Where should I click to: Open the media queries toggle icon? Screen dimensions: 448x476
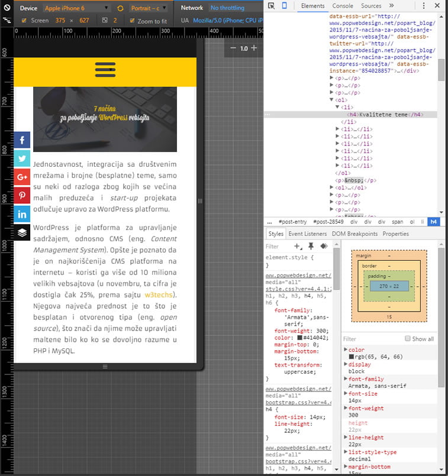click(x=7, y=20)
